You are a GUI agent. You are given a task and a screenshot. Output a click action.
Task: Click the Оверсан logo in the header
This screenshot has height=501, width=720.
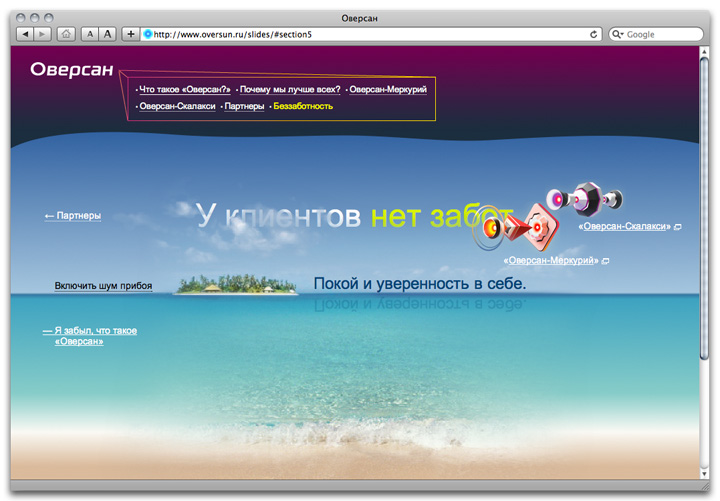[72, 70]
